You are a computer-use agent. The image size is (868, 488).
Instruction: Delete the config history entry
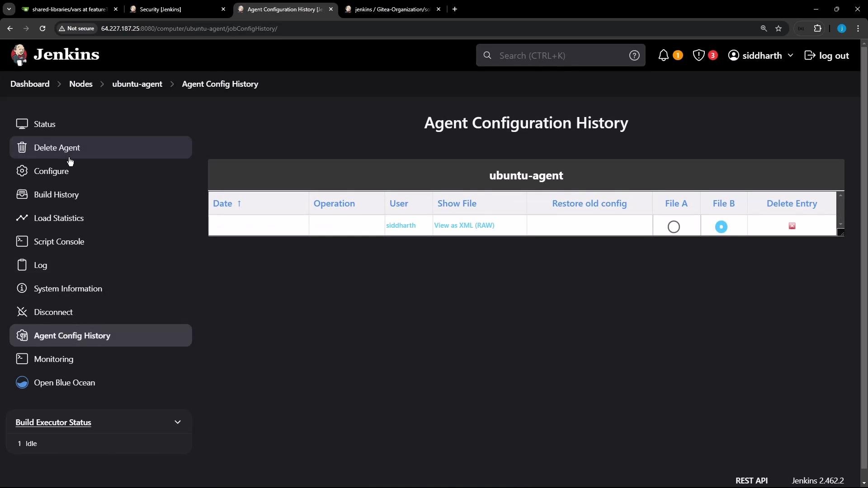(792, 226)
